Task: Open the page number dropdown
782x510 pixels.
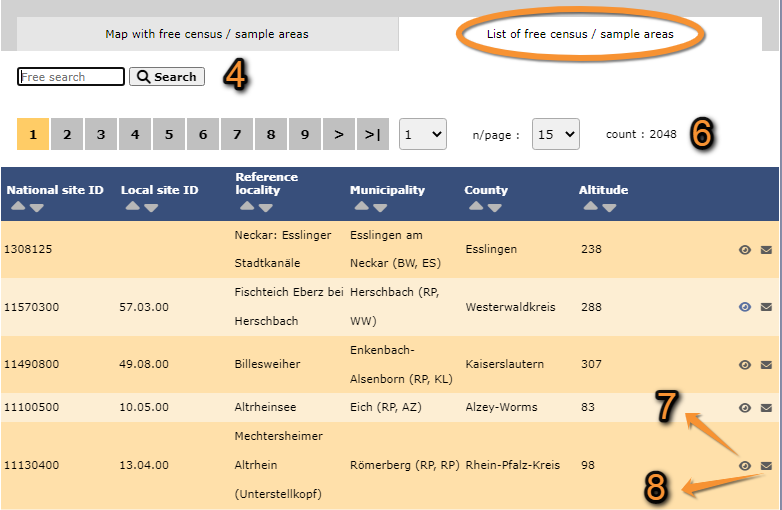Action: pos(422,134)
